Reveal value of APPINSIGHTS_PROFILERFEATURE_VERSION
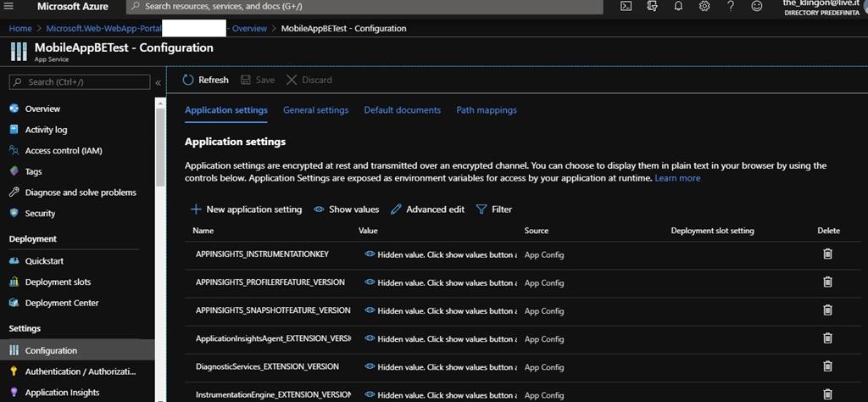The image size is (868, 402). point(370,282)
